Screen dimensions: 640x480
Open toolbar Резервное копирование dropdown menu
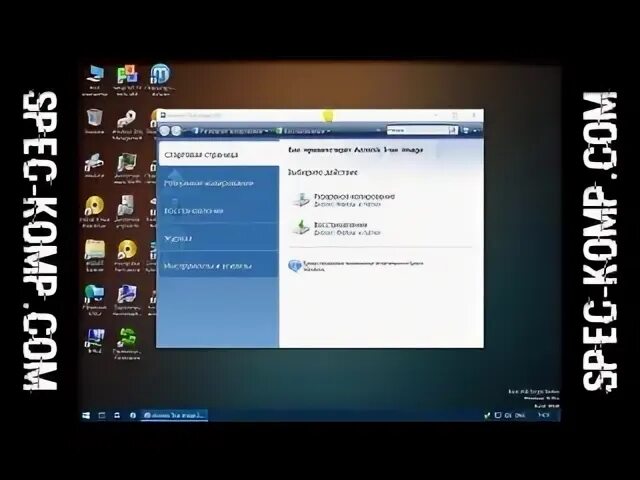231,131
